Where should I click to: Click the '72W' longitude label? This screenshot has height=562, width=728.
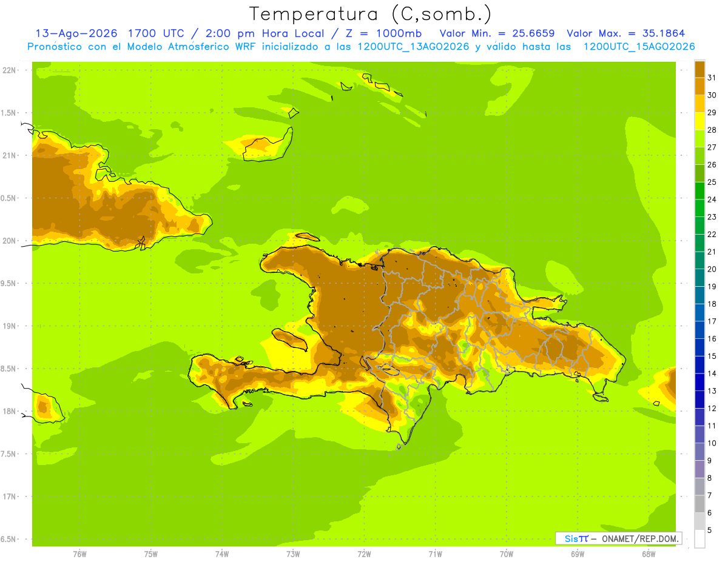tap(364, 554)
